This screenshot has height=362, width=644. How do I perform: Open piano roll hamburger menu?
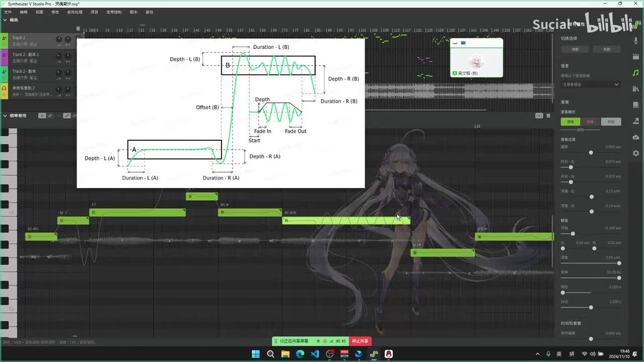548,116
